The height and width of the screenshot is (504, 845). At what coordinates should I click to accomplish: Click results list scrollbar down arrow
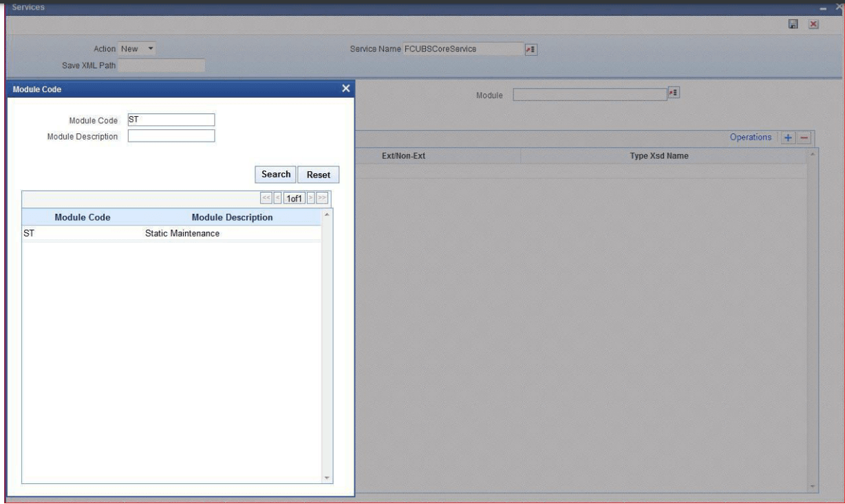point(327,478)
